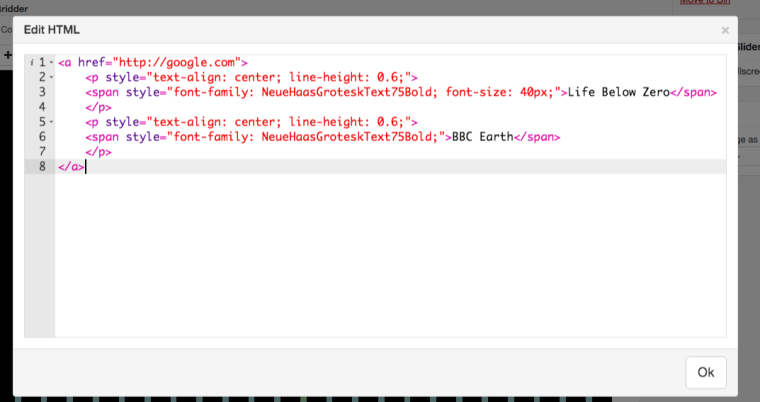Click the info marker beside line 1
760x402 pixels.
point(32,63)
